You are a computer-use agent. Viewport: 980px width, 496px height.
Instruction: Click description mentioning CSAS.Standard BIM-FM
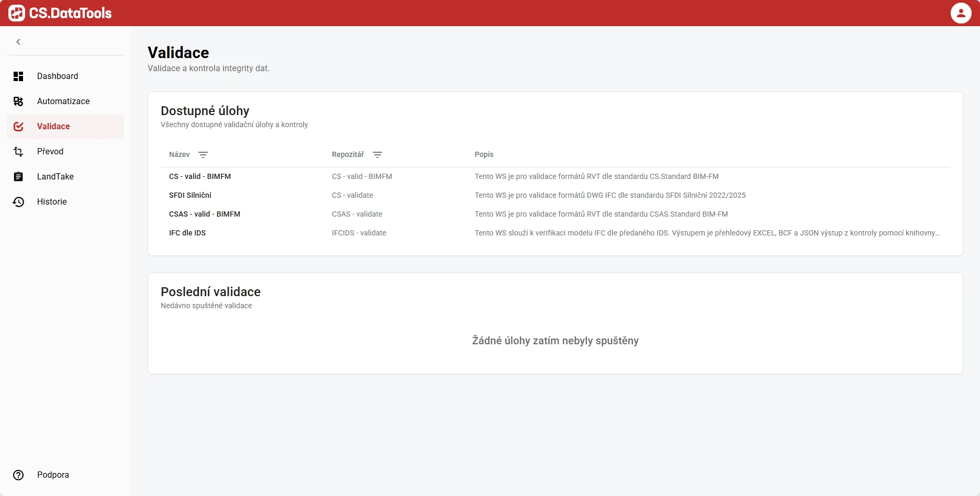(602, 215)
